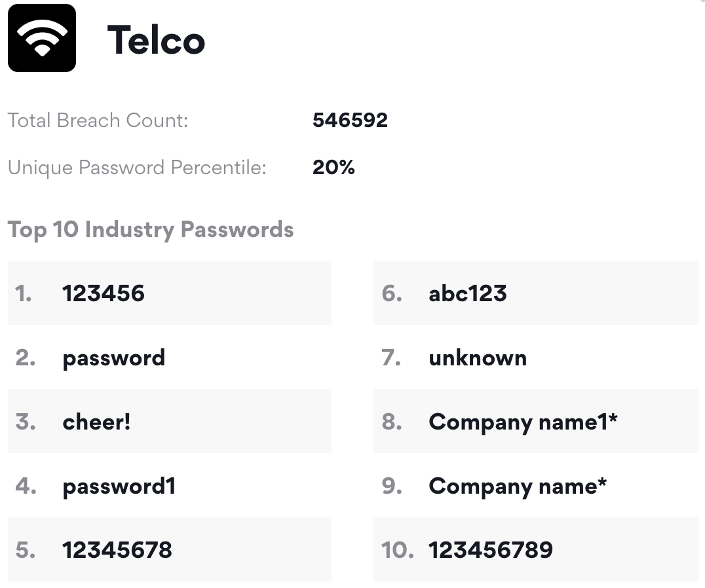Click the 20% percentile value

(x=333, y=167)
